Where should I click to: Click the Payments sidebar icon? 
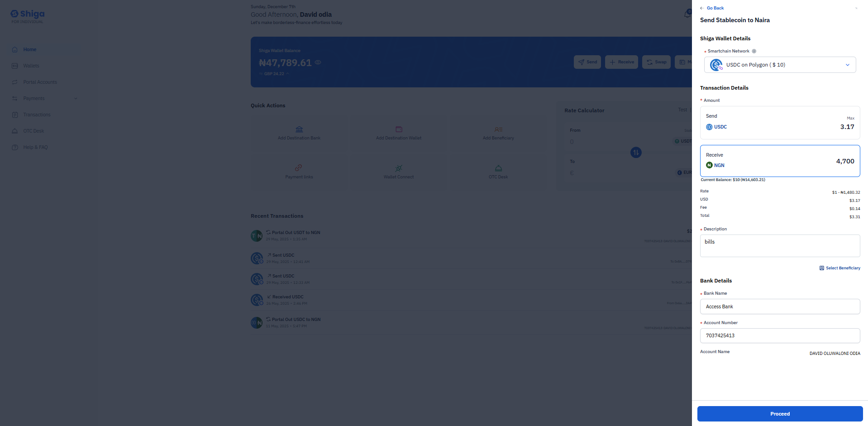coord(15,99)
